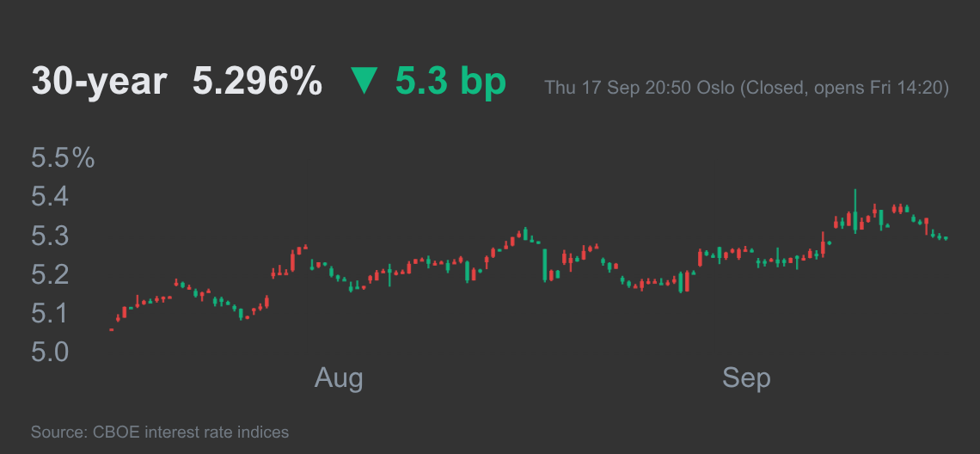The image size is (980, 454).
Task: Click the 5.3 bp change value
Action: (450, 82)
